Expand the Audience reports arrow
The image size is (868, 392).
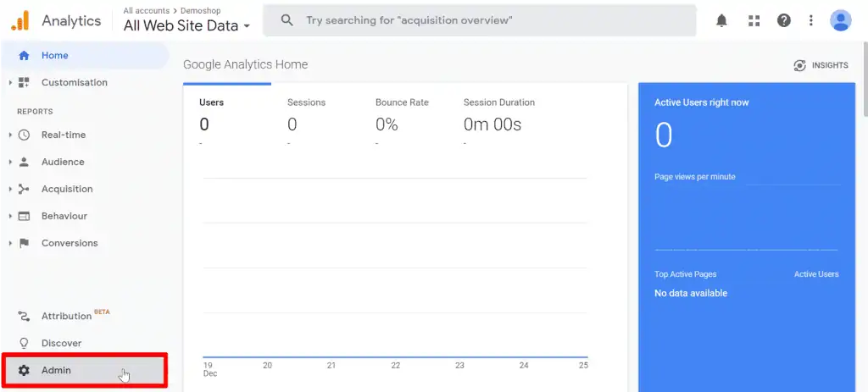[10, 162]
